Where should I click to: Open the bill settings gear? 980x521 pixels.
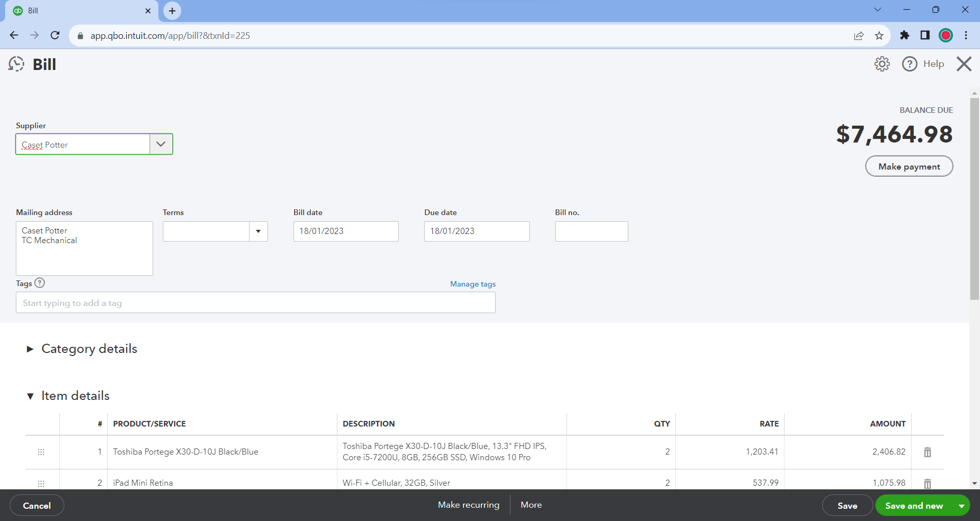882,64
